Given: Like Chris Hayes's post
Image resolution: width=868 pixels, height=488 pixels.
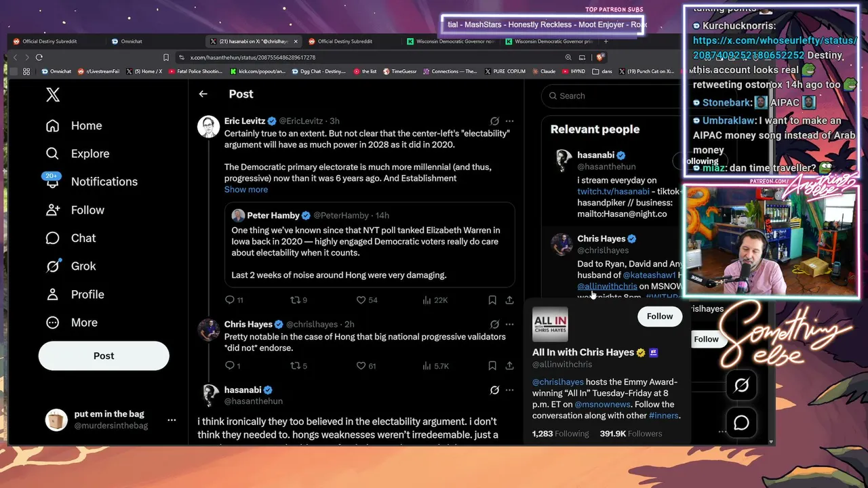Looking at the screenshot, I should pyautogui.click(x=367, y=366).
